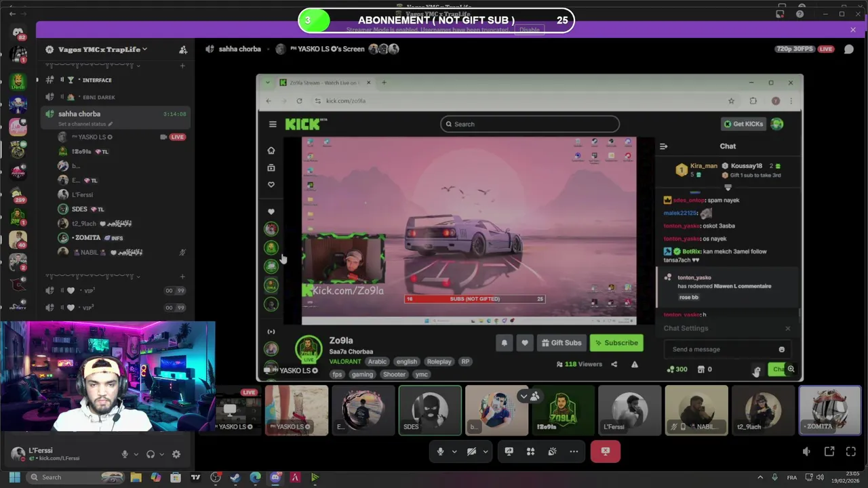Open the activities launcher icon
This screenshot has height=488, width=868.
tap(530, 451)
